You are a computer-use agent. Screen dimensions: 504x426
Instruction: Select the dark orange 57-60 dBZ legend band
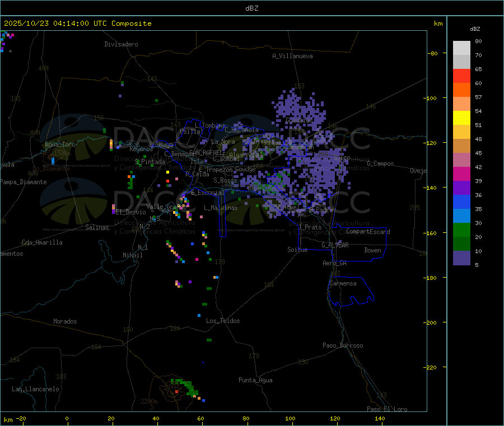tap(461, 90)
